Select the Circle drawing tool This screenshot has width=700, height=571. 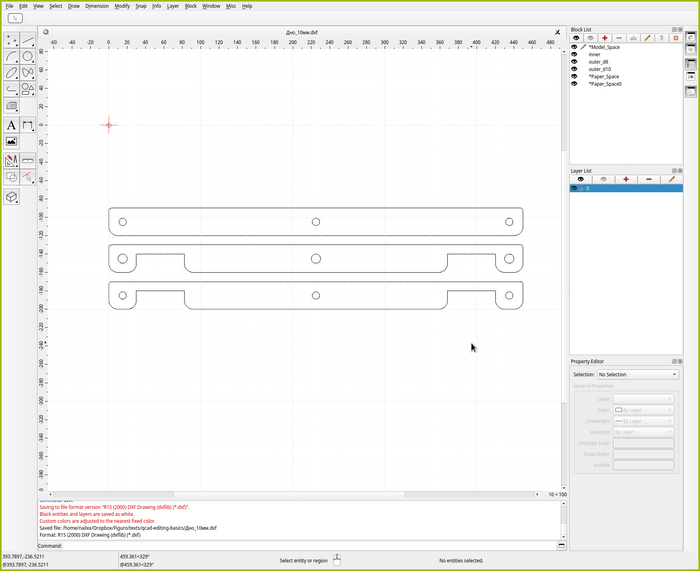pos(28,57)
